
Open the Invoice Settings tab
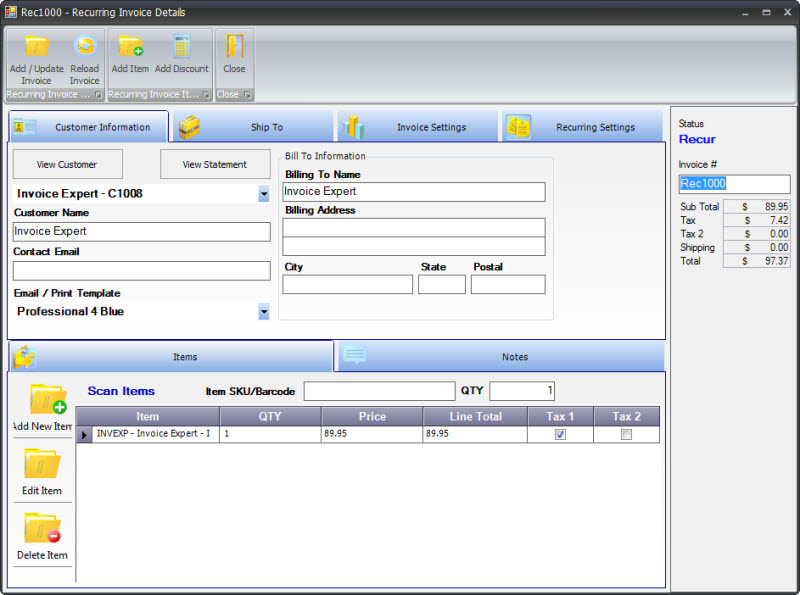click(x=417, y=127)
